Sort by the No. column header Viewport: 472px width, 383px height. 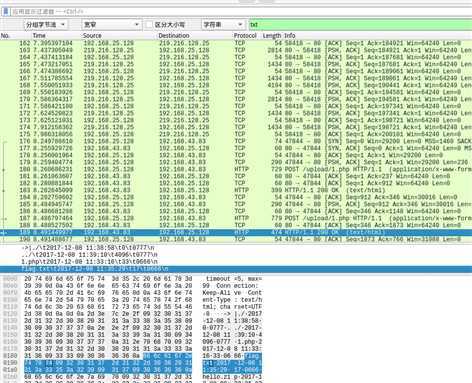(x=5, y=35)
